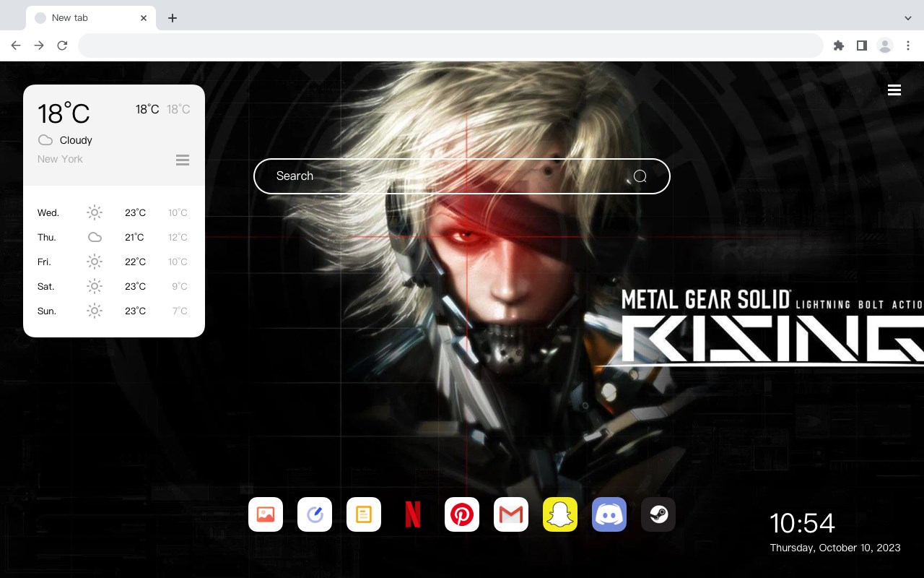Open the Chrome three-dot menu

tap(908, 46)
